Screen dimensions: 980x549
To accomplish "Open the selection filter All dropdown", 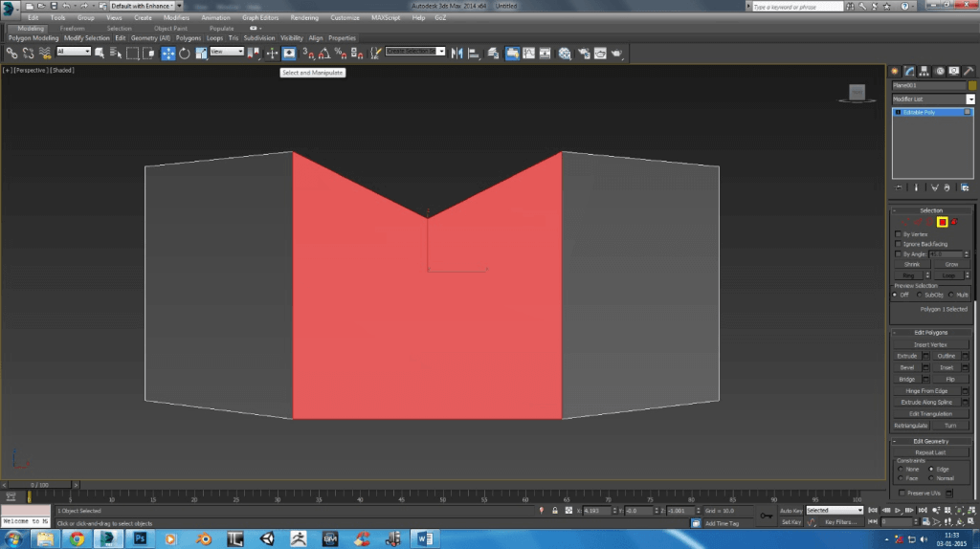I will [74, 52].
